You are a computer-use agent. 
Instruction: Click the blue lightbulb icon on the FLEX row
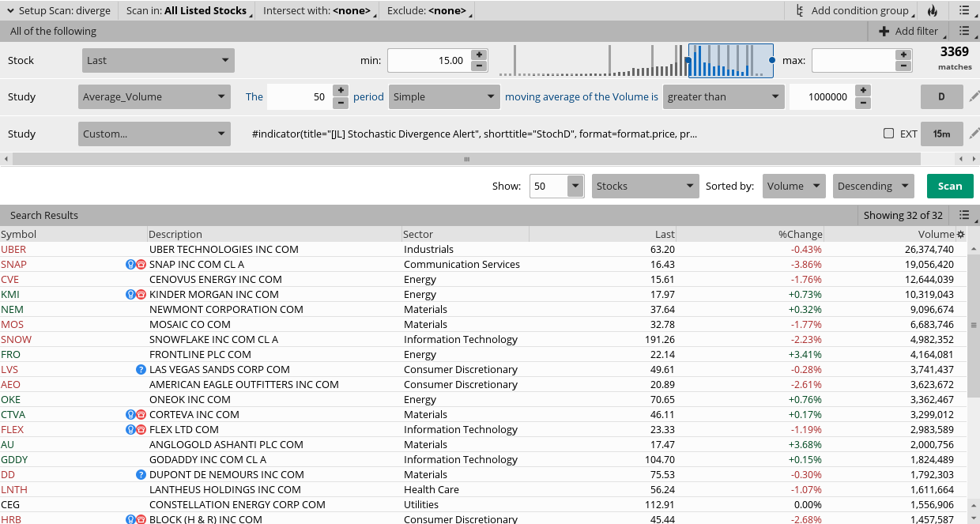131,430
